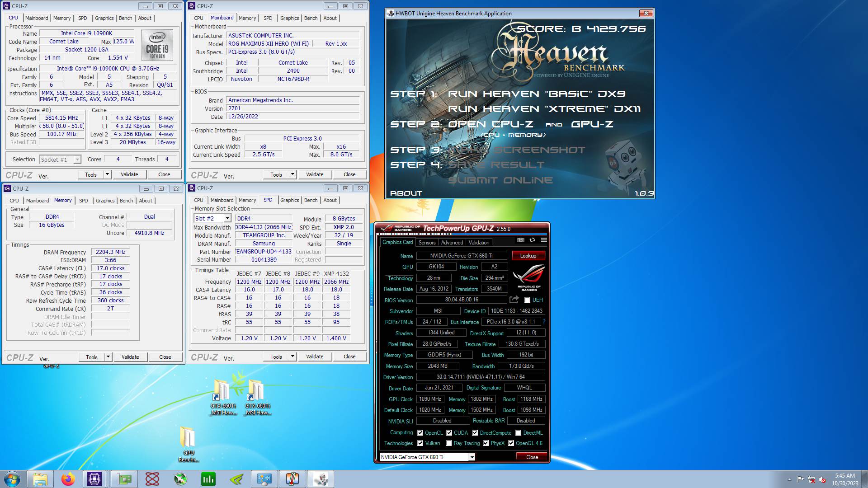Click Submit Online in HWBOT Heaven
Image resolution: width=868 pixels, height=488 pixels.
tap(500, 180)
